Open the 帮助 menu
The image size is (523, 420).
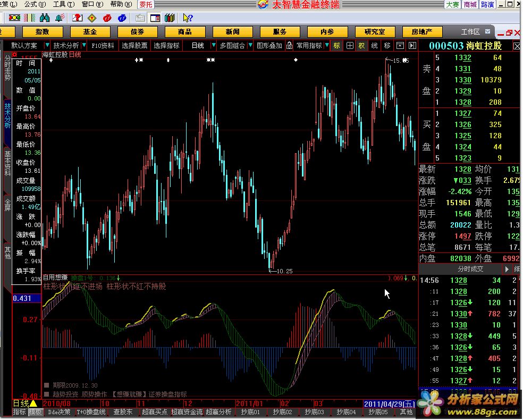(121, 4)
